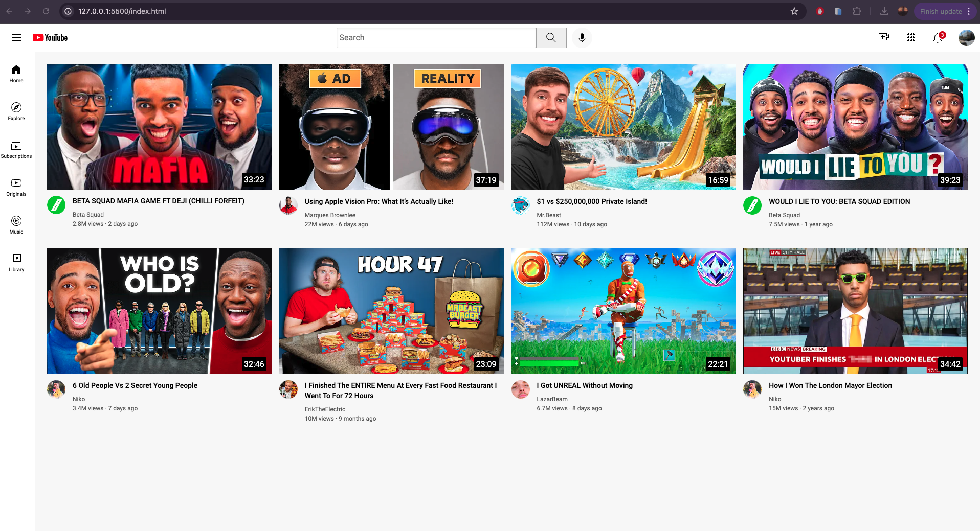Select the Home sidebar item
980x531 pixels.
(x=16, y=74)
